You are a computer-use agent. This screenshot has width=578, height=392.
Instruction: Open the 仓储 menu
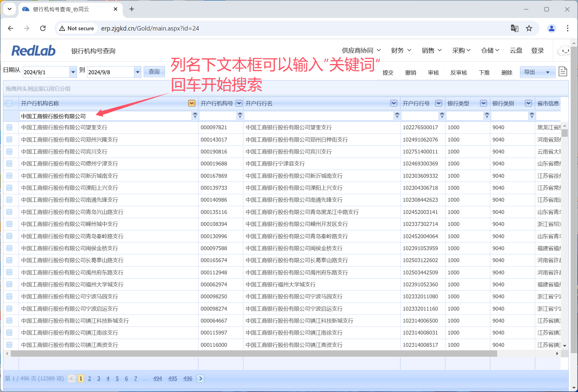(x=490, y=51)
